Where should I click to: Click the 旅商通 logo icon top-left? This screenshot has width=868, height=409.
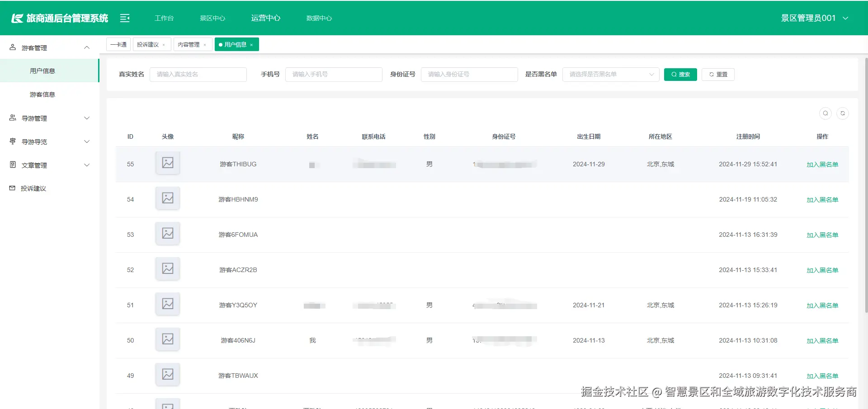[x=18, y=18]
